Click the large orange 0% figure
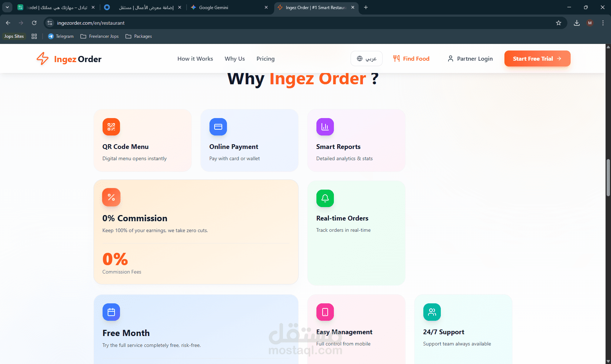 pyautogui.click(x=115, y=259)
